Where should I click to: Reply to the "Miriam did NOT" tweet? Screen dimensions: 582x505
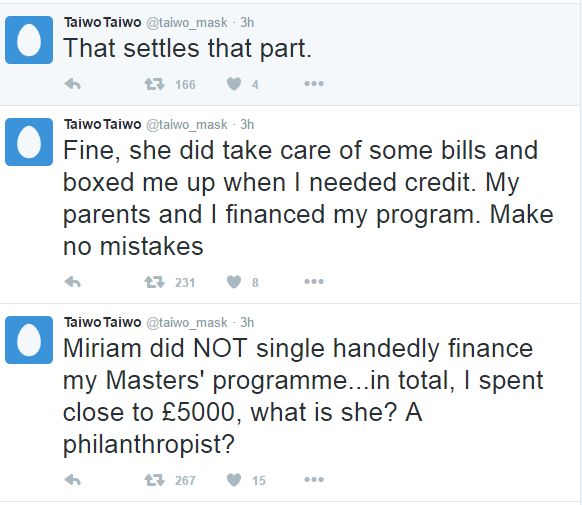point(73,481)
